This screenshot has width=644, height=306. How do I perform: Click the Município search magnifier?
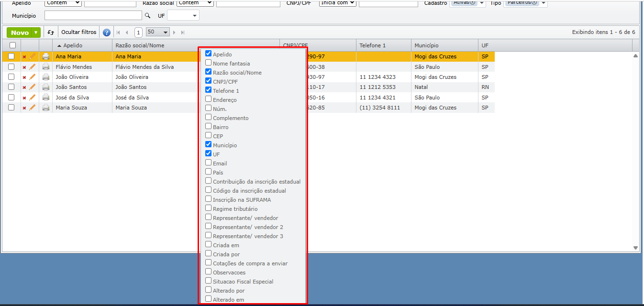pos(147,16)
